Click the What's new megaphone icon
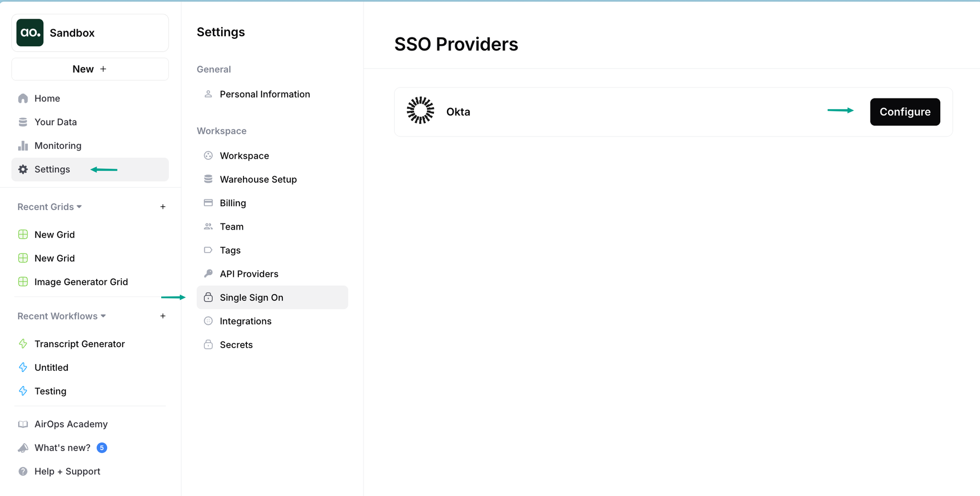The height and width of the screenshot is (496, 980). (23, 448)
